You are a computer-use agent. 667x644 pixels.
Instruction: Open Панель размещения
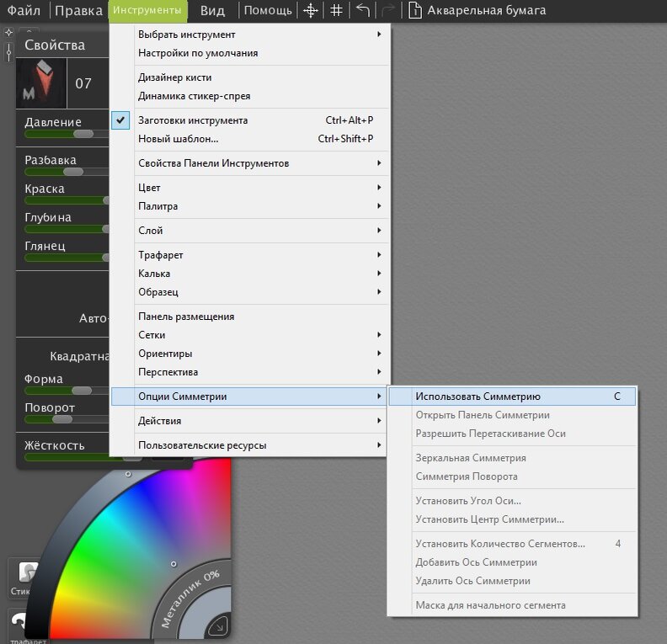[250, 317]
